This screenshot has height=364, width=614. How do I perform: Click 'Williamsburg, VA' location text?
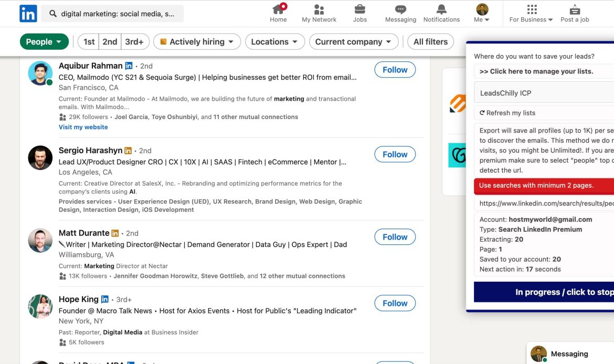pos(86,255)
